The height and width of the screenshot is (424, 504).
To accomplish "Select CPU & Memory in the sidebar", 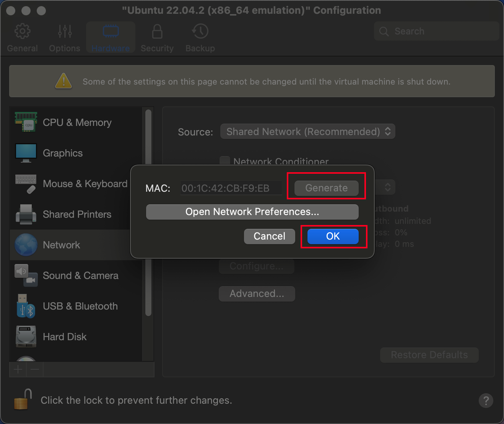I will [x=77, y=122].
